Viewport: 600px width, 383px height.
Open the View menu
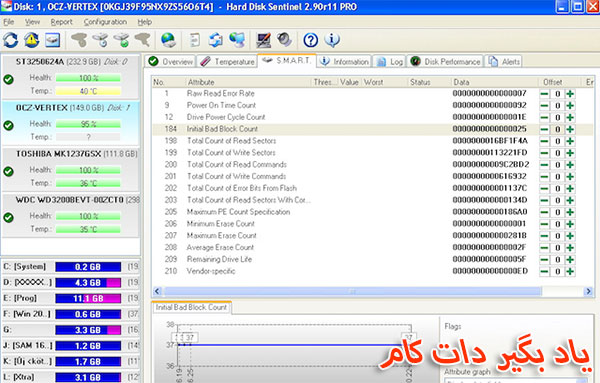click(32, 22)
